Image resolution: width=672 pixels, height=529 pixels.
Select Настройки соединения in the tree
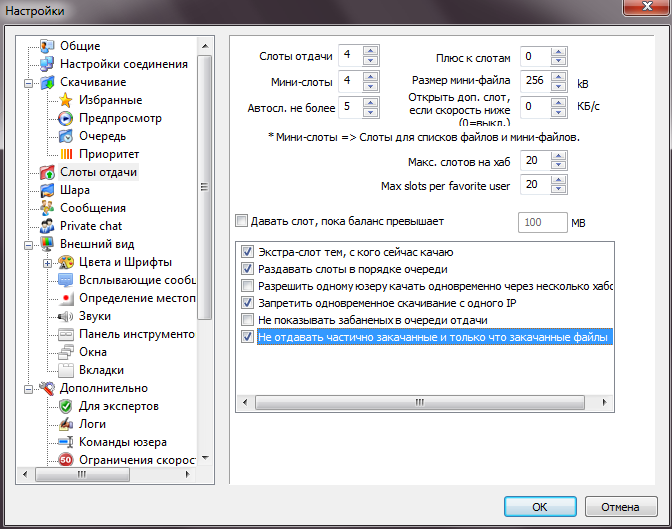pyautogui.click(x=123, y=64)
